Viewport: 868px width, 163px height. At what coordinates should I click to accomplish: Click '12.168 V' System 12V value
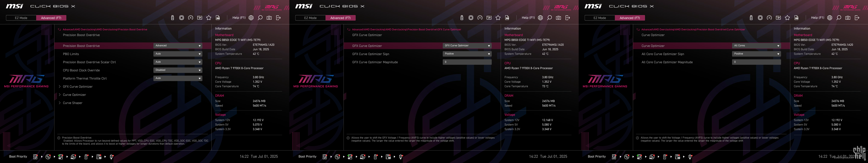tap(548, 120)
